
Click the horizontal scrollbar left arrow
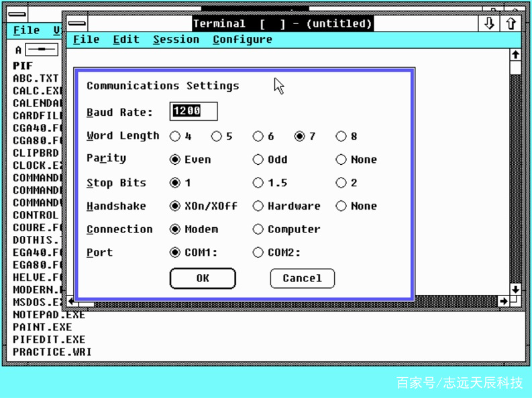coord(71,301)
